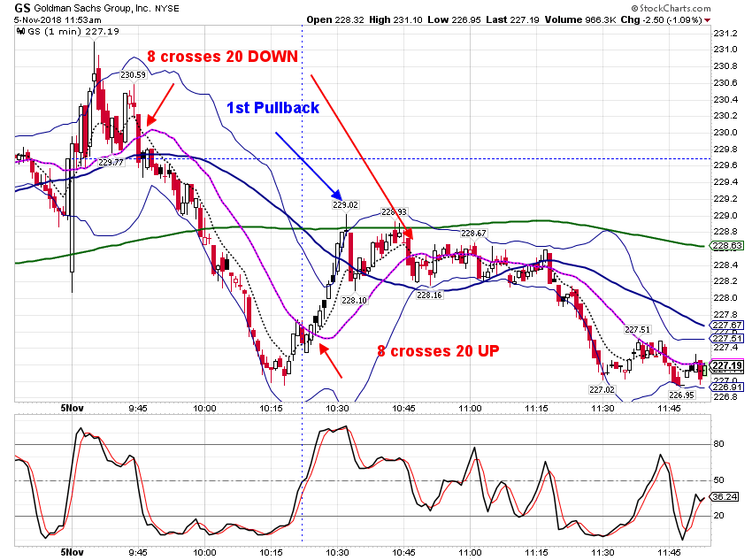752x560 pixels.
Task: Click the "229.77" price label
Action: 111,163
